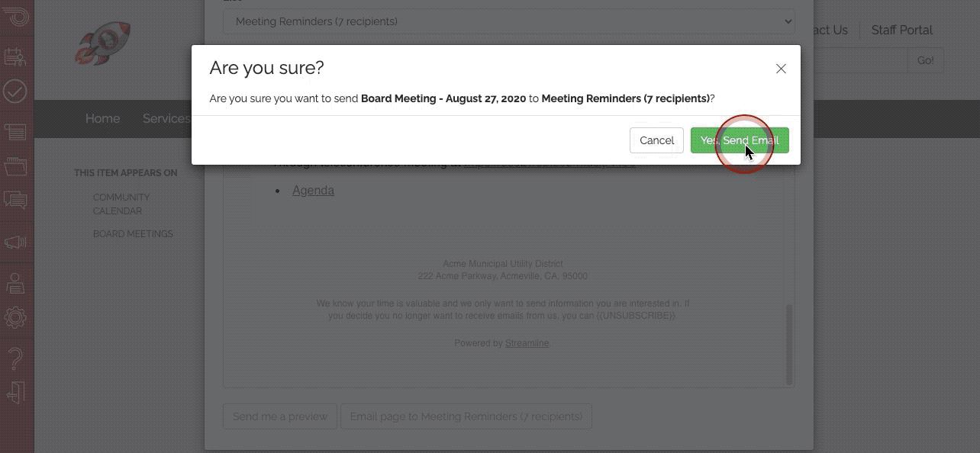Open the folder icon in the sidebar
The width and height of the screenshot is (980, 453).
(x=15, y=165)
